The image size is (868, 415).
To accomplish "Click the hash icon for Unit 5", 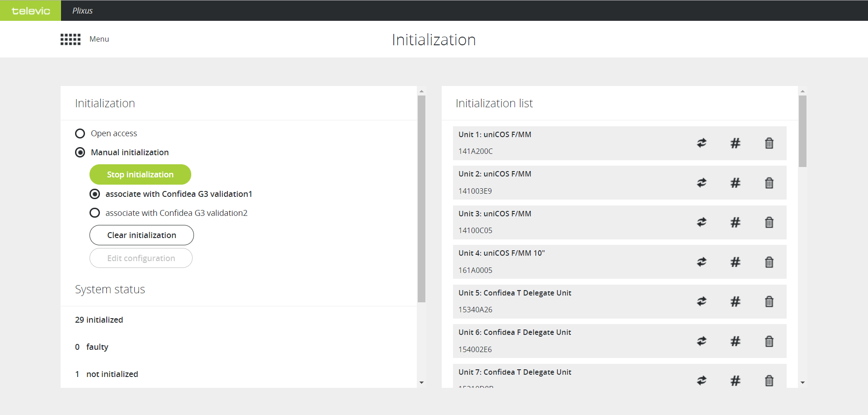I will pyautogui.click(x=735, y=301).
